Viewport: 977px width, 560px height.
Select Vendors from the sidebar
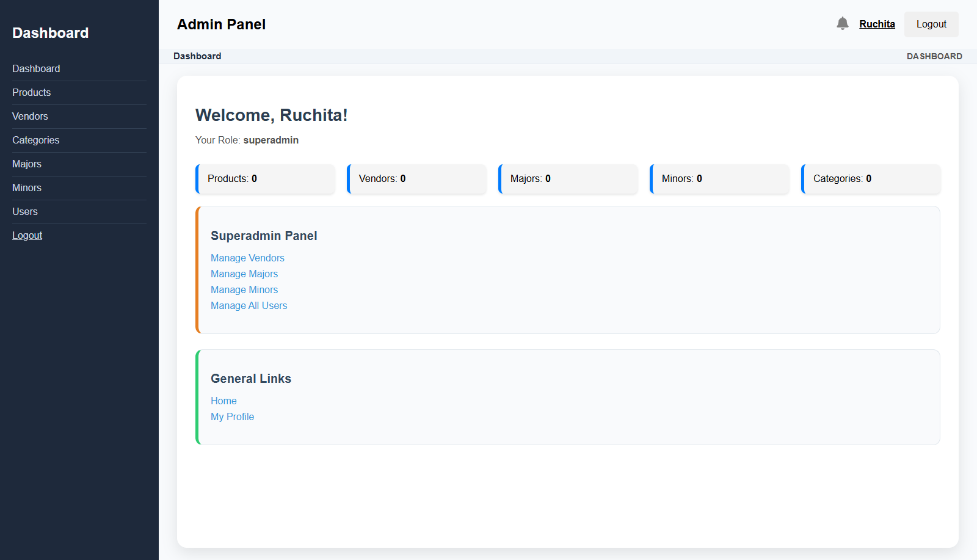(x=30, y=117)
